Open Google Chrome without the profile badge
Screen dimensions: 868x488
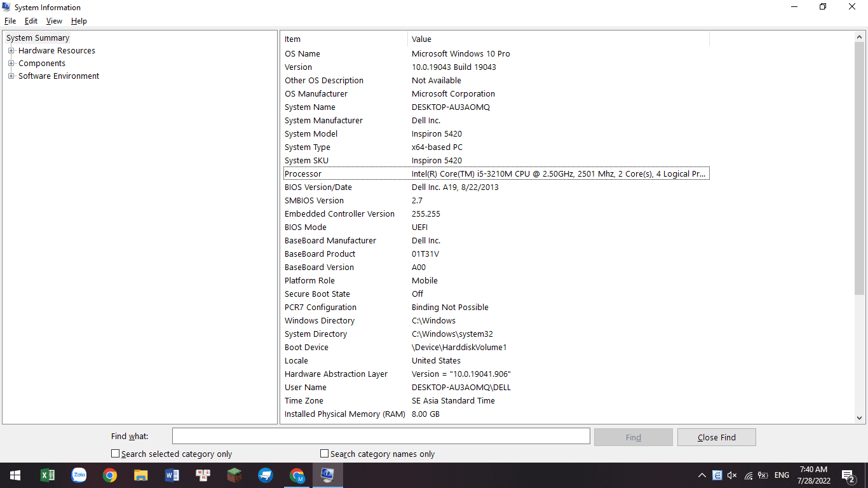[110, 475]
